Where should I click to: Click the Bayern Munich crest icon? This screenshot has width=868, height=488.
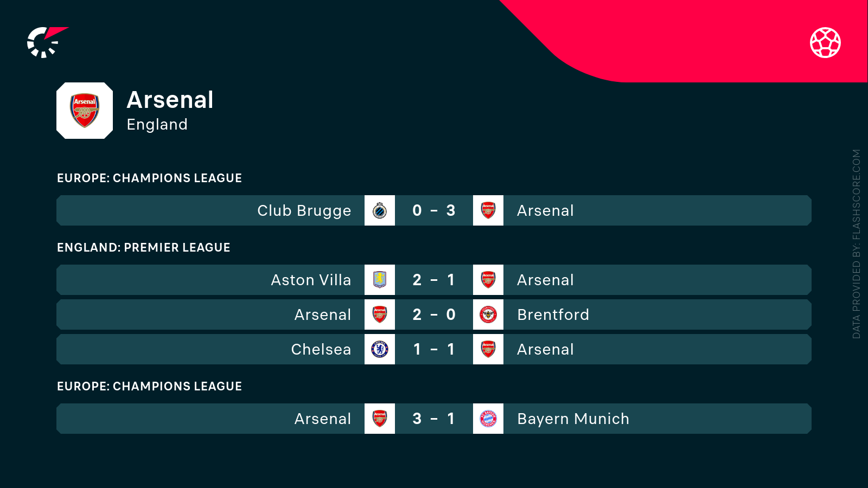(488, 419)
